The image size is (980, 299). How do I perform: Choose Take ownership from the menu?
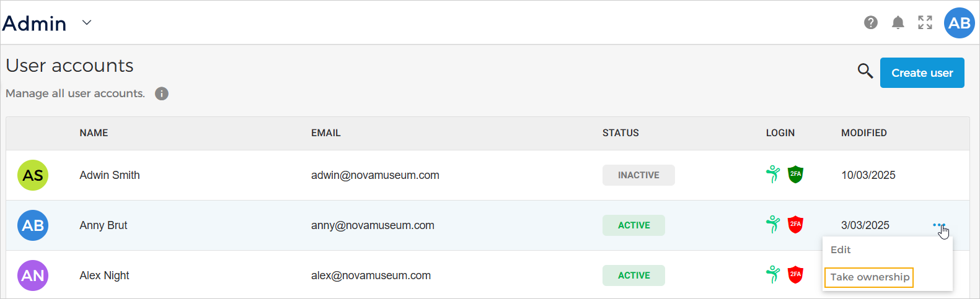click(x=870, y=277)
